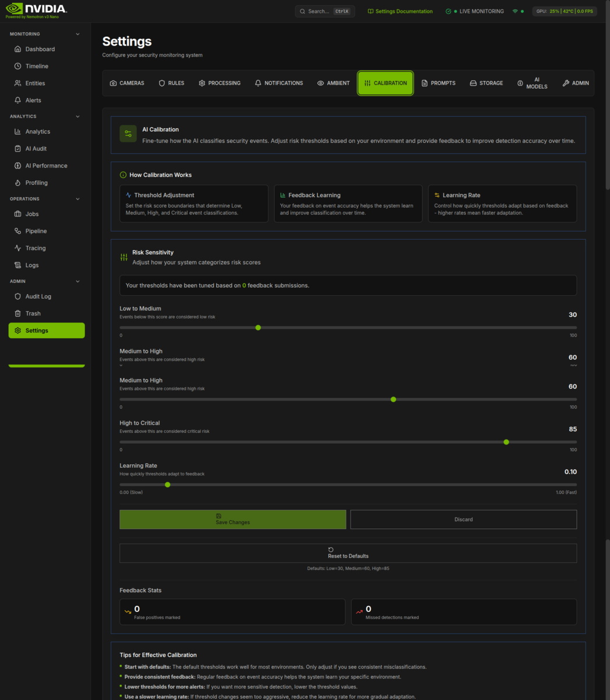Open AI Performance under Analytics

pyautogui.click(x=46, y=165)
